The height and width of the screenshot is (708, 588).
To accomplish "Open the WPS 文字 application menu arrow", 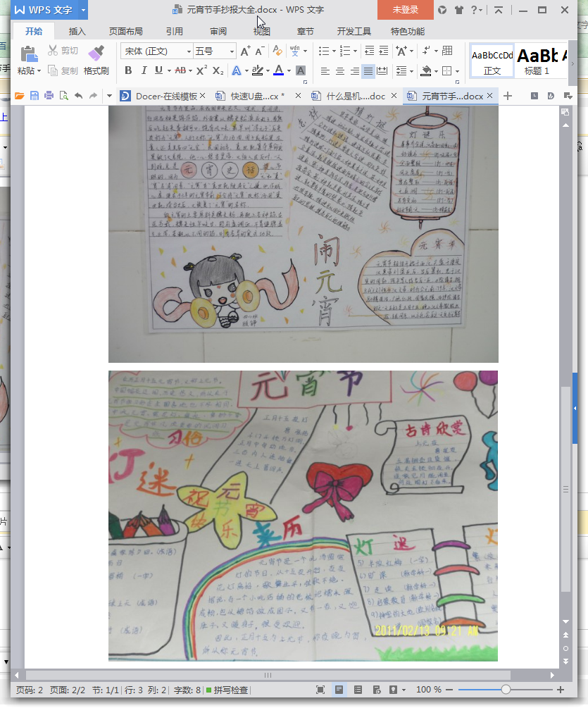I will tap(83, 10).
